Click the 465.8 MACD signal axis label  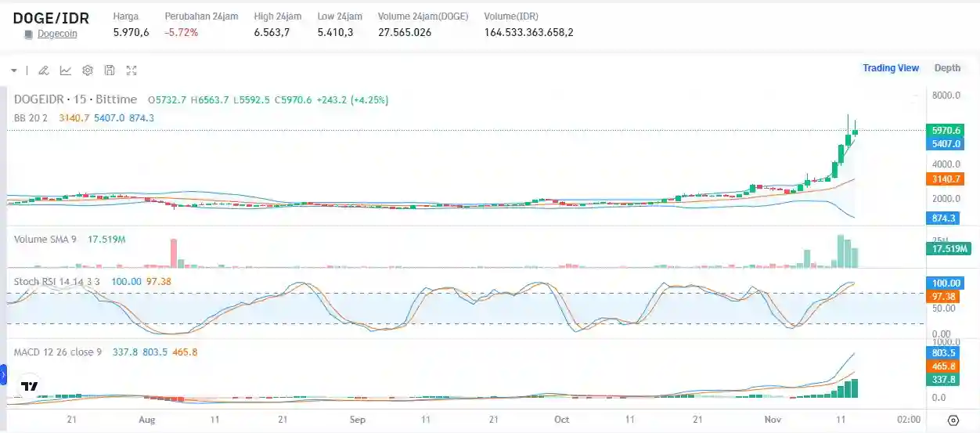tap(943, 366)
